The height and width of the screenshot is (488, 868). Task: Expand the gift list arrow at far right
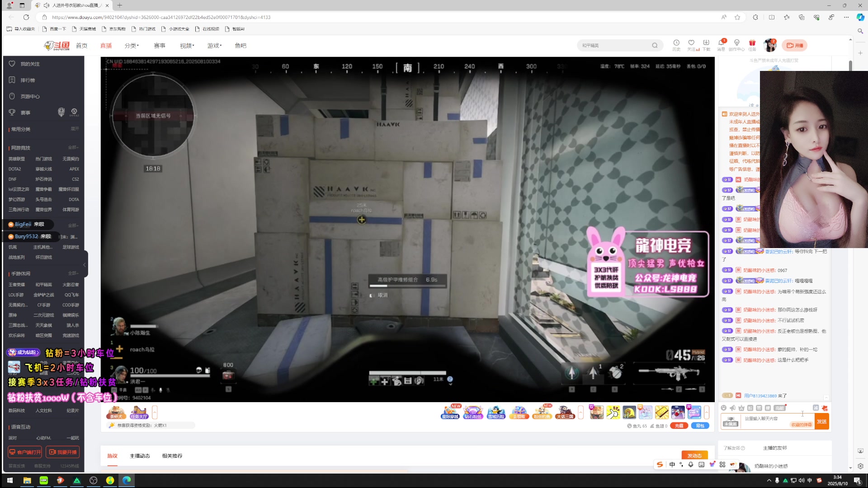pyautogui.click(x=707, y=412)
